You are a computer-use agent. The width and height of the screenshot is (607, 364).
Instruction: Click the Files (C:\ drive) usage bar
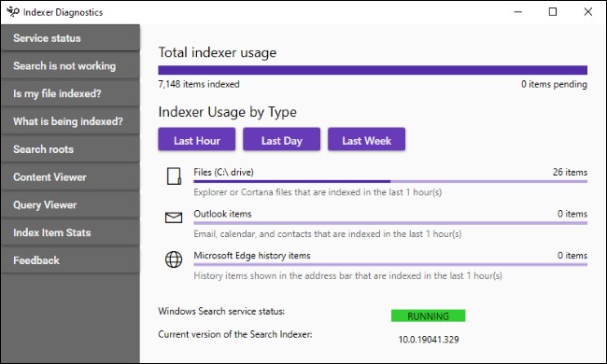(x=390, y=181)
